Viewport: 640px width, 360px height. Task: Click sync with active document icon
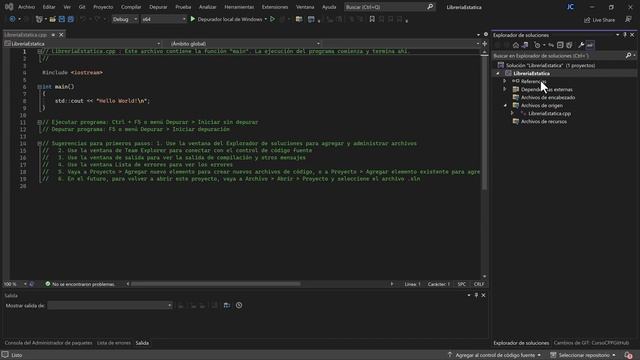pyautogui.click(x=551, y=45)
